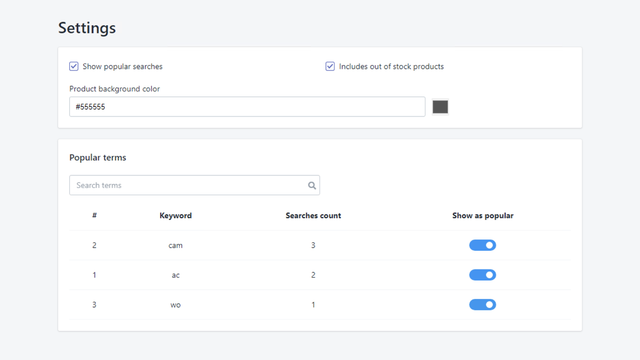
Task: Click the Popular terms heading
Action: coord(98,158)
